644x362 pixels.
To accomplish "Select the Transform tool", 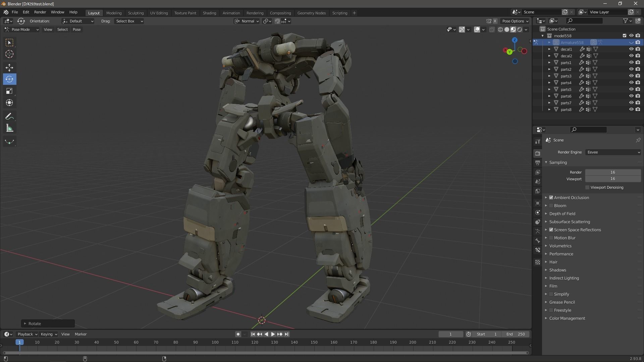I will (x=9, y=103).
